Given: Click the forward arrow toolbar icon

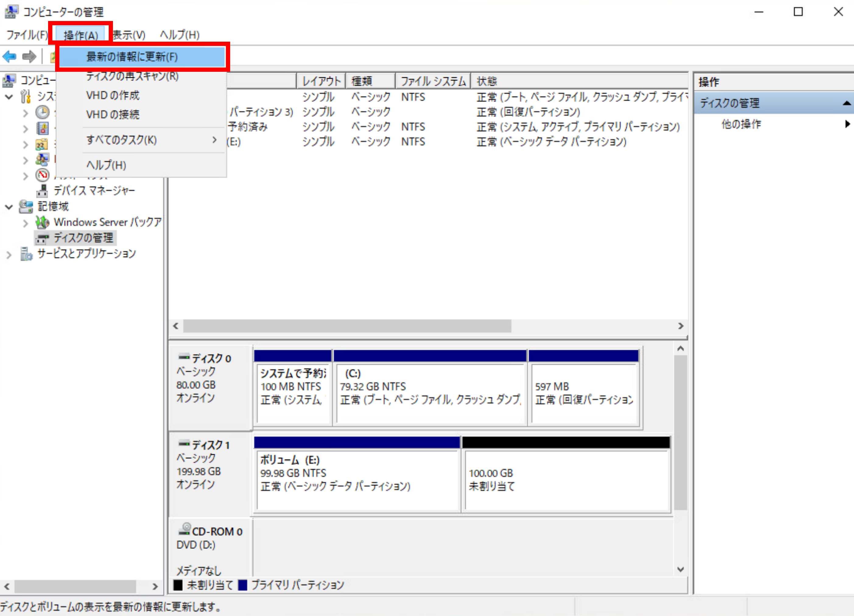Looking at the screenshot, I should tap(29, 57).
